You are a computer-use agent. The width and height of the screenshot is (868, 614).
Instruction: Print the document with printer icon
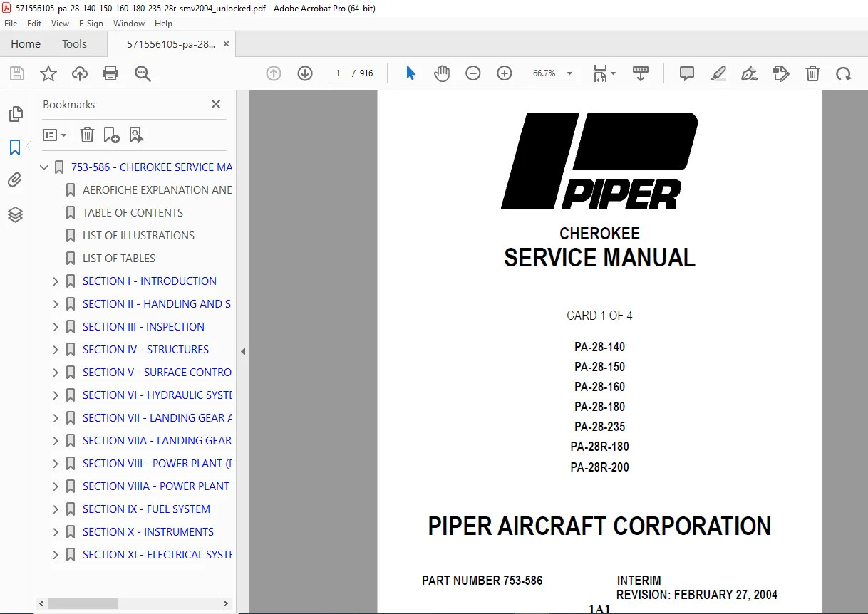tap(110, 73)
